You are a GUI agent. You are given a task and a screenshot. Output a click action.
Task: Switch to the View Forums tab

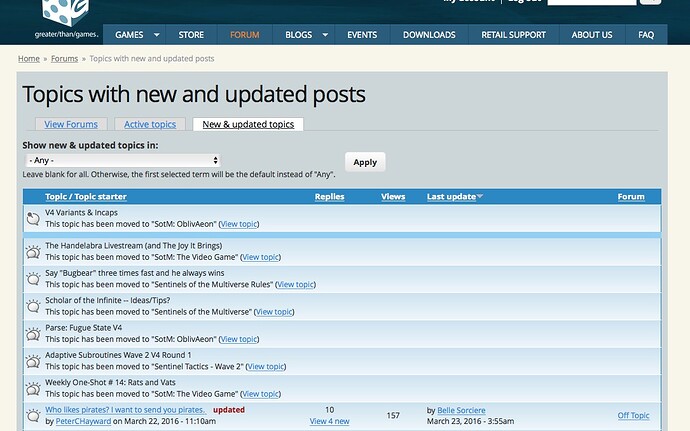point(71,124)
